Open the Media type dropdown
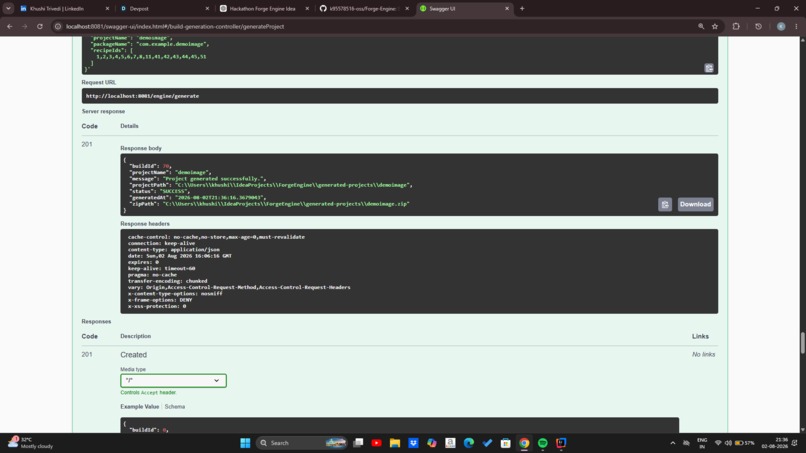Viewport: 806px width, 453px height. [173, 380]
